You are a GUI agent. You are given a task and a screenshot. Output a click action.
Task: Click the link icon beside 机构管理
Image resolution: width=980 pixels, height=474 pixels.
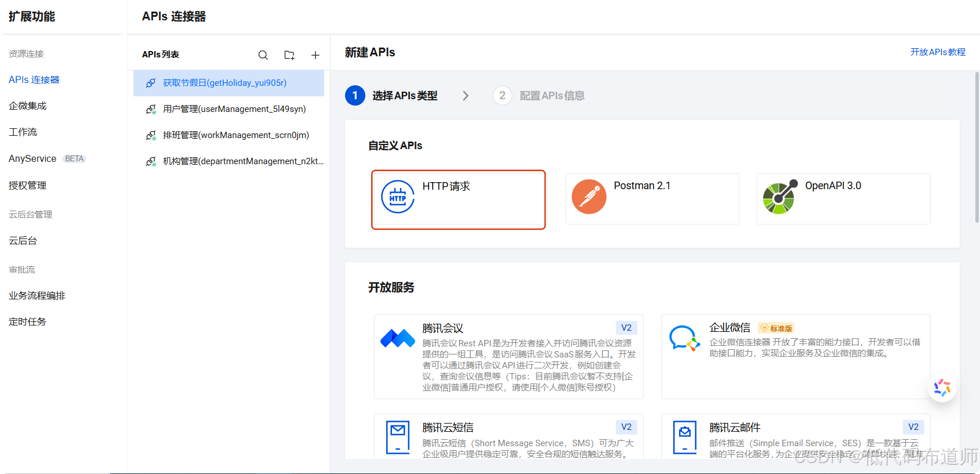pos(151,161)
